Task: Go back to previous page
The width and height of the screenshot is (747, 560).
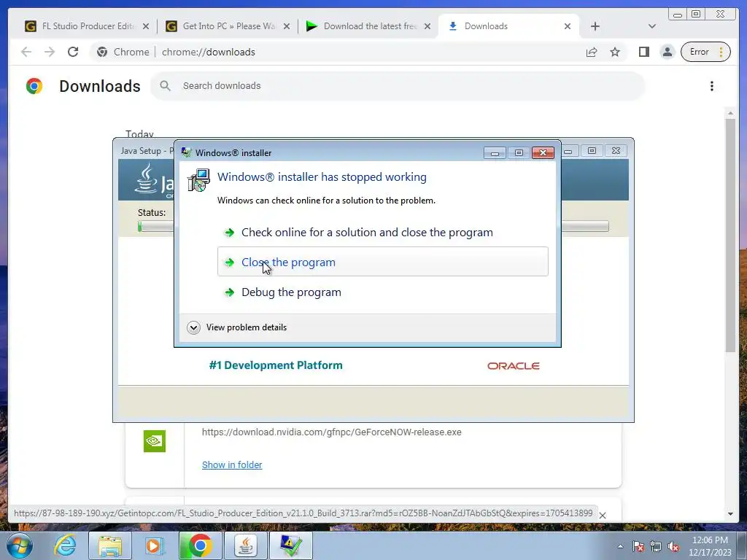Action: coord(26,52)
